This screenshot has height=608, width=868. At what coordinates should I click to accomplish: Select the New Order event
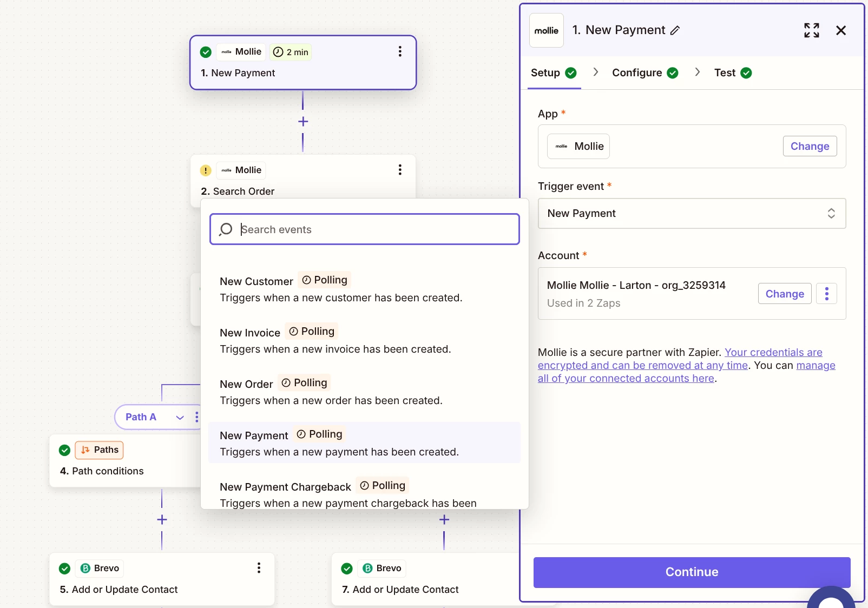point(364,392)
